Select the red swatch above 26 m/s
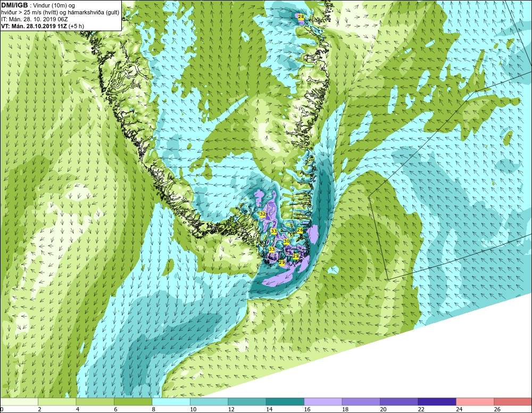532x413 pixels. pyautogui.click(x=513, y=402)
